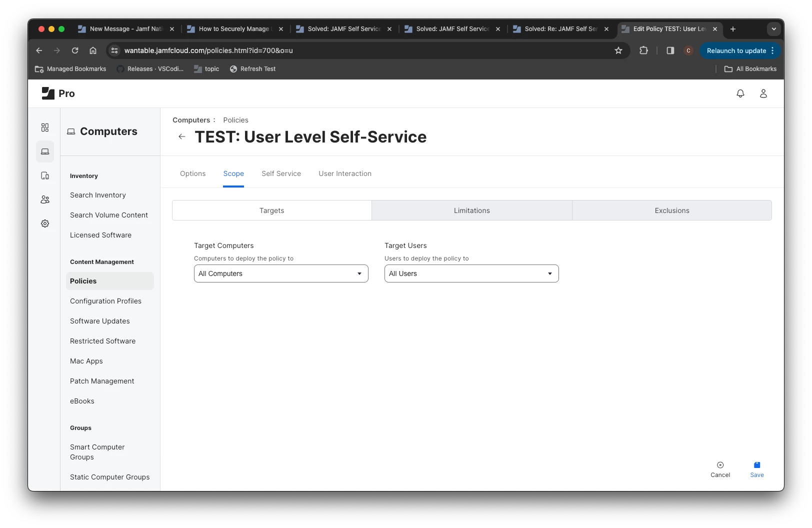The height and width of the screenshot is (528, 812).
Task: Open Licensed Software
Action: click(100, 235)
